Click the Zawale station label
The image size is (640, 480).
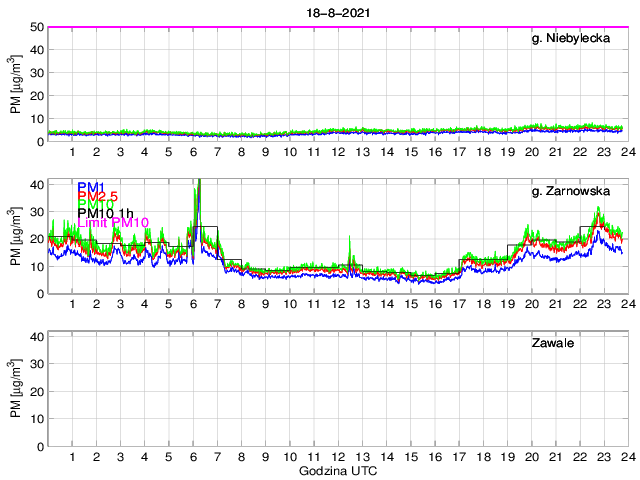click(553, 342)
